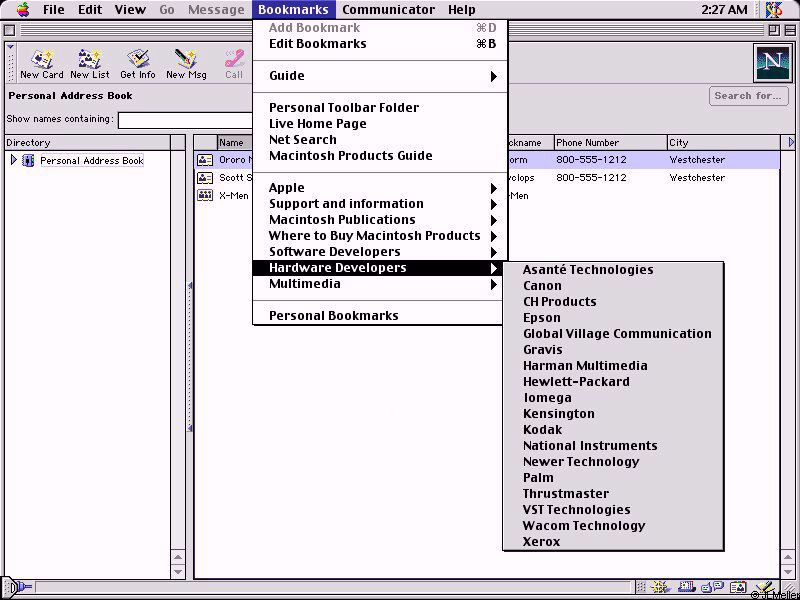Open Composer icon in component bar
800x600 pixels.
tap(762, 588)
